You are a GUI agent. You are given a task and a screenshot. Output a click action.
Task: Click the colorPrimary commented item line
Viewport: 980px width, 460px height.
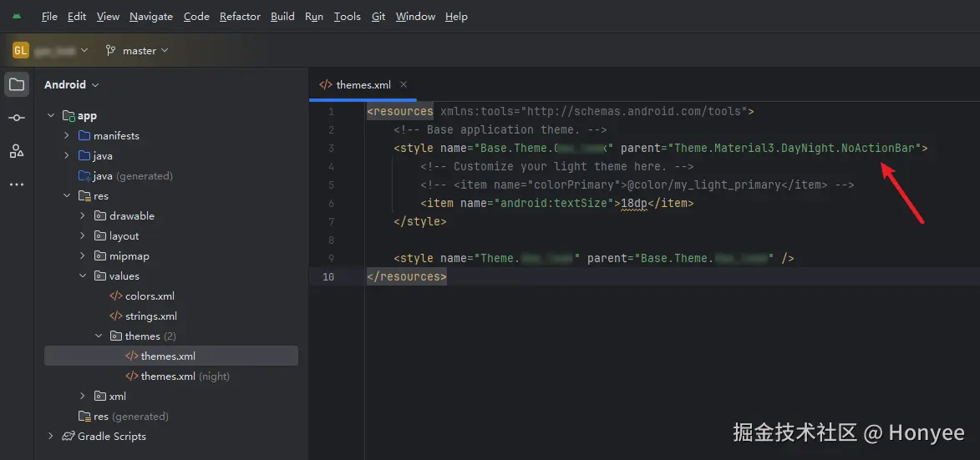[x=637, y=185]
